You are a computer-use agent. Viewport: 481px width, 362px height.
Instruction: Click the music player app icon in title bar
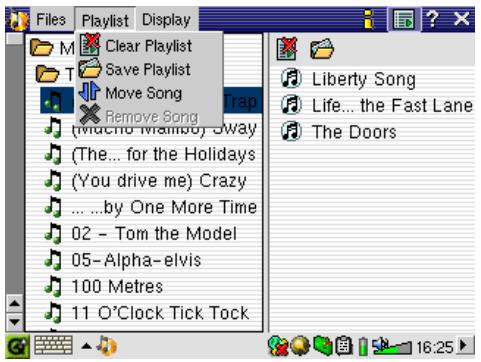tap(17, 20)
